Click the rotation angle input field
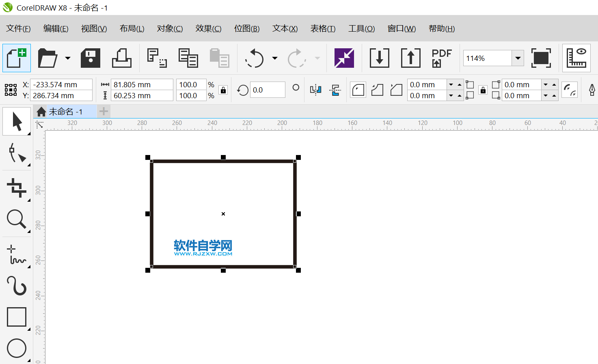598x364 pixels. click(x=268, y=90)
